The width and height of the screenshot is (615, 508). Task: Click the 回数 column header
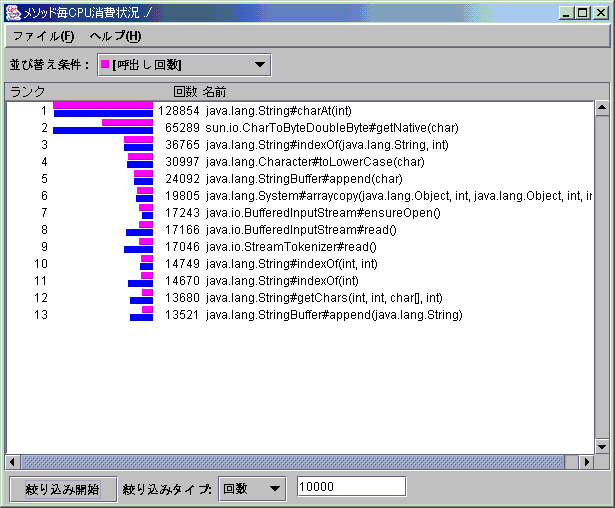(x=185, y=92)
